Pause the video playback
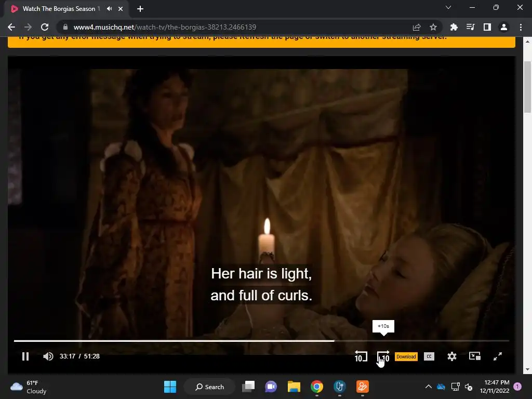 click(25, 356)
